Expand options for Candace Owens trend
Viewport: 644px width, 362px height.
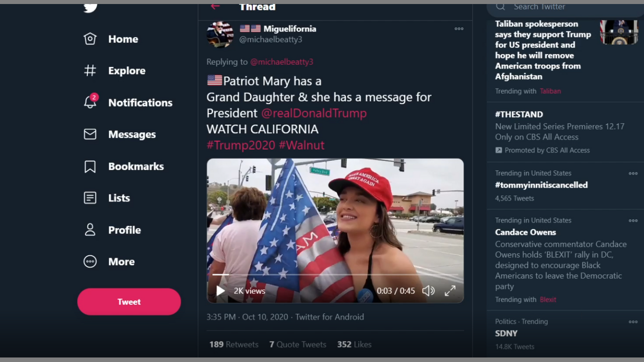pyautogui.click(x=633, y=221)
